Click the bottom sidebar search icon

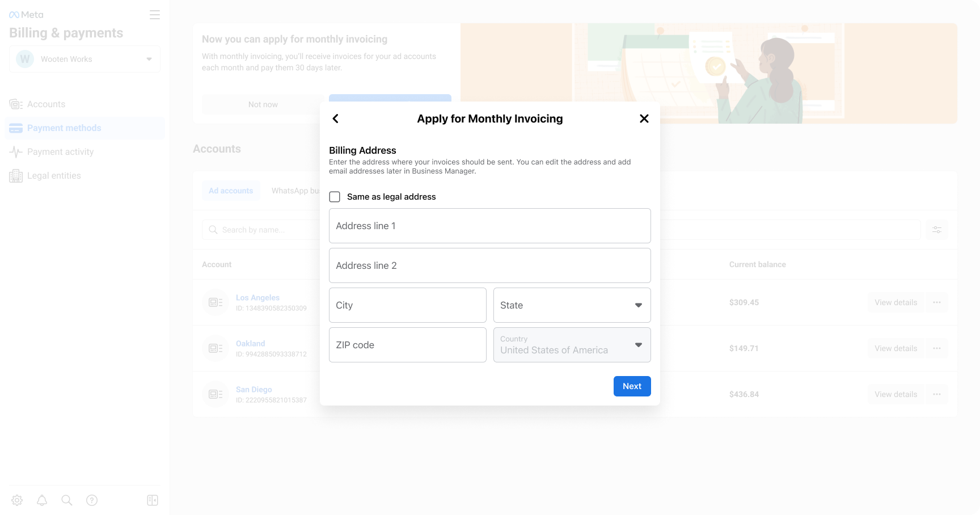[67, 500]
